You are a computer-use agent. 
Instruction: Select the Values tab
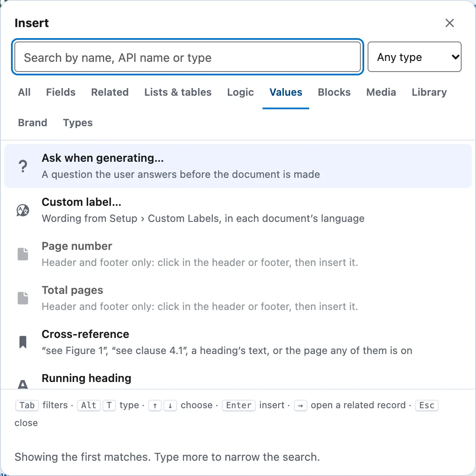click(x=286, y=92)
